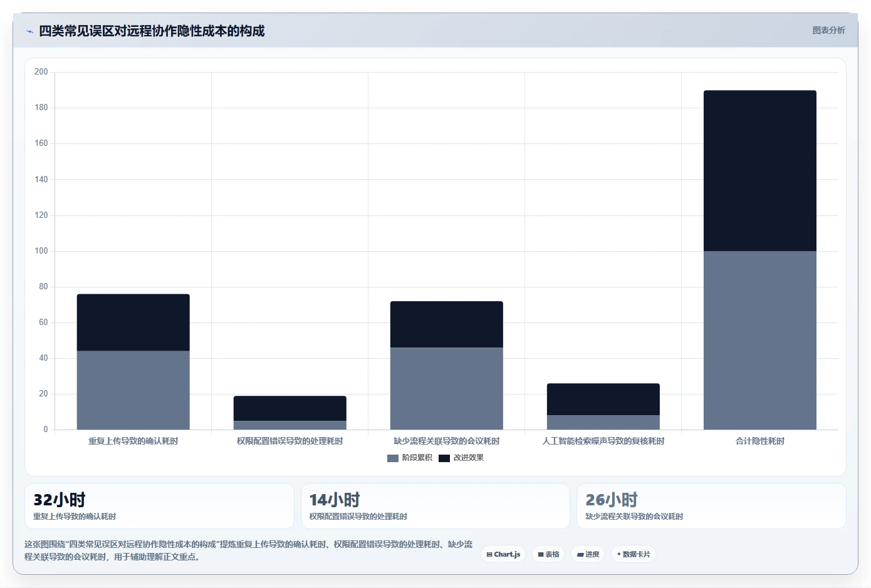Click the Chart.js tag
871x588 pixels.
pos(503,554)
